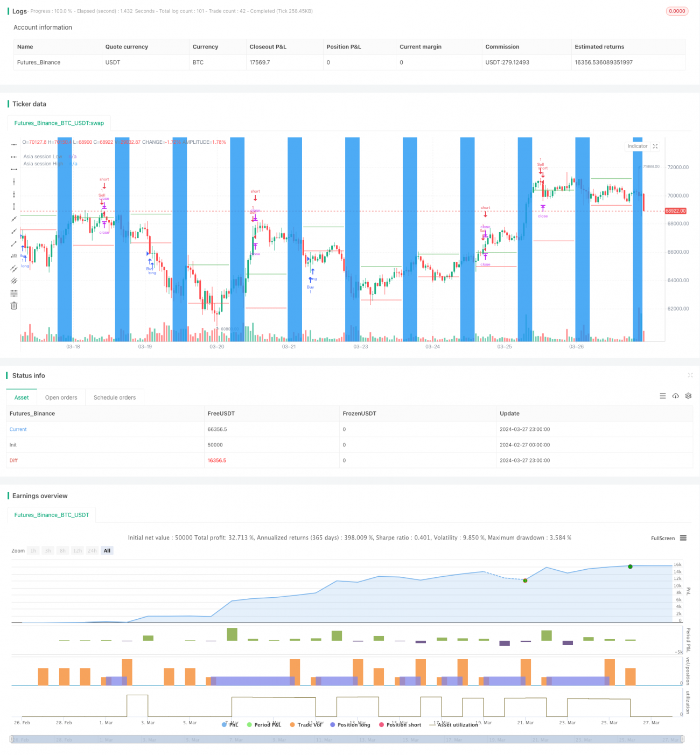The width and height of the screenshot is (700, 755).
Task: Set earnings chart zoom to 1h
Action: pos(33,551)
